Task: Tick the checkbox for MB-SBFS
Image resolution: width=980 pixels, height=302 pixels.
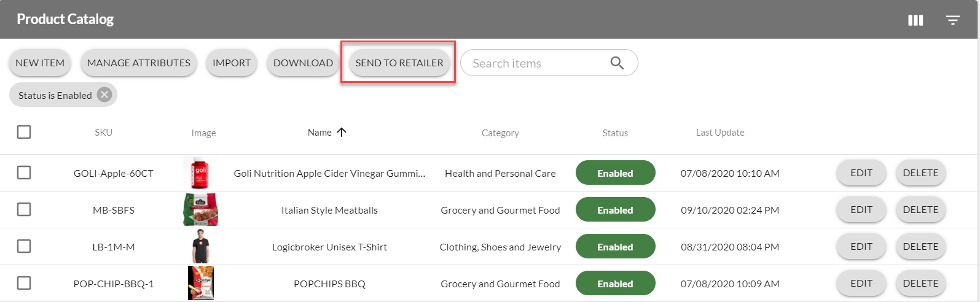Action: pyautogui.click(x=24, y=209)
